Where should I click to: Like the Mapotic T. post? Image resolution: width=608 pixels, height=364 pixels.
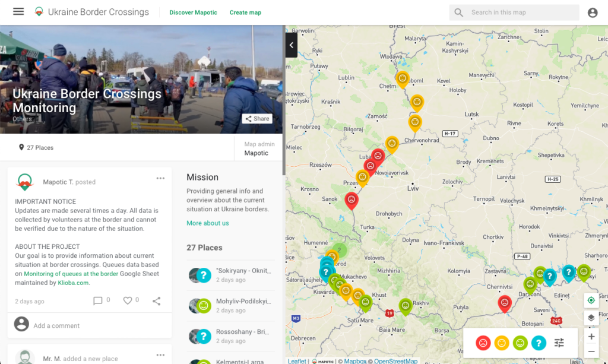pos(127,300)
